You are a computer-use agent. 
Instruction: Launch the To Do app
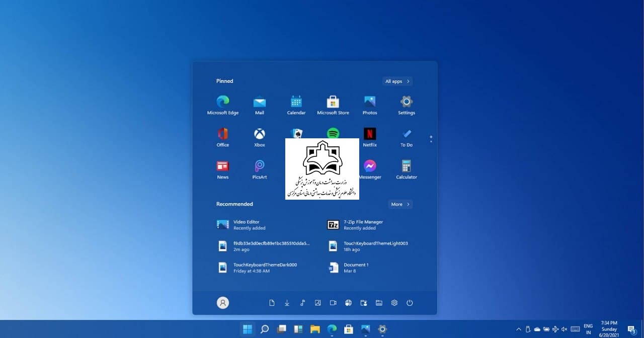[x=407, y=137]
